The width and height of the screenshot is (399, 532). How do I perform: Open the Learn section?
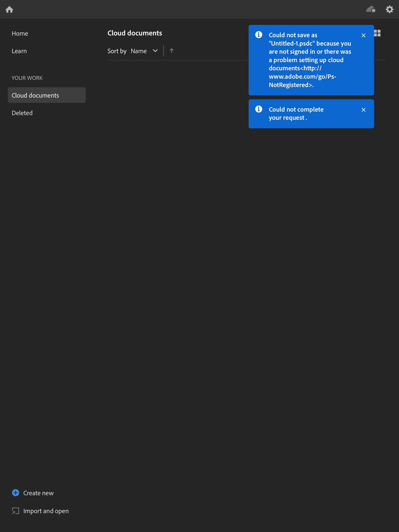pyautogui.click(x=19, y=51)
